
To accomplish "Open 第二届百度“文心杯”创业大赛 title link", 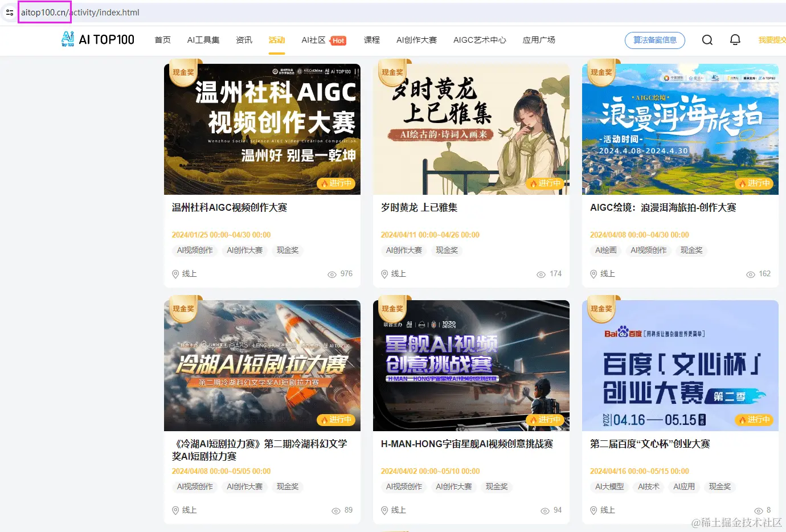I will [650, 444].
